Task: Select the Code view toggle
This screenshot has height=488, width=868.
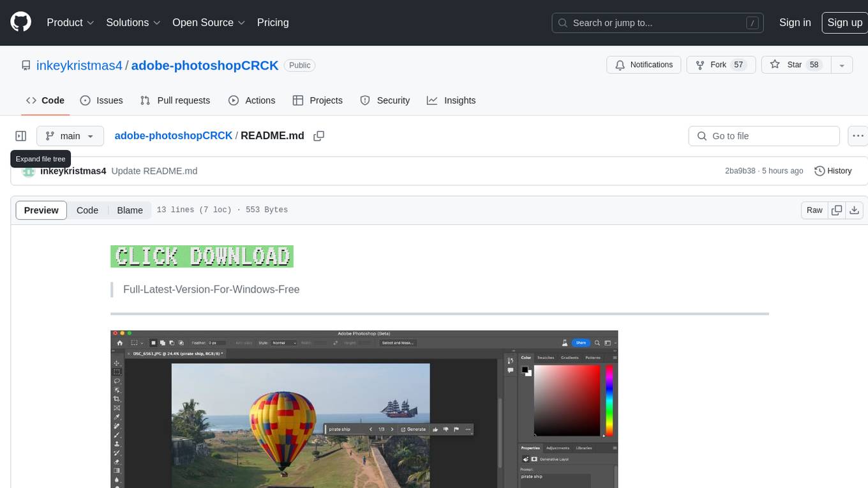Action: click(x=87, y=210)
